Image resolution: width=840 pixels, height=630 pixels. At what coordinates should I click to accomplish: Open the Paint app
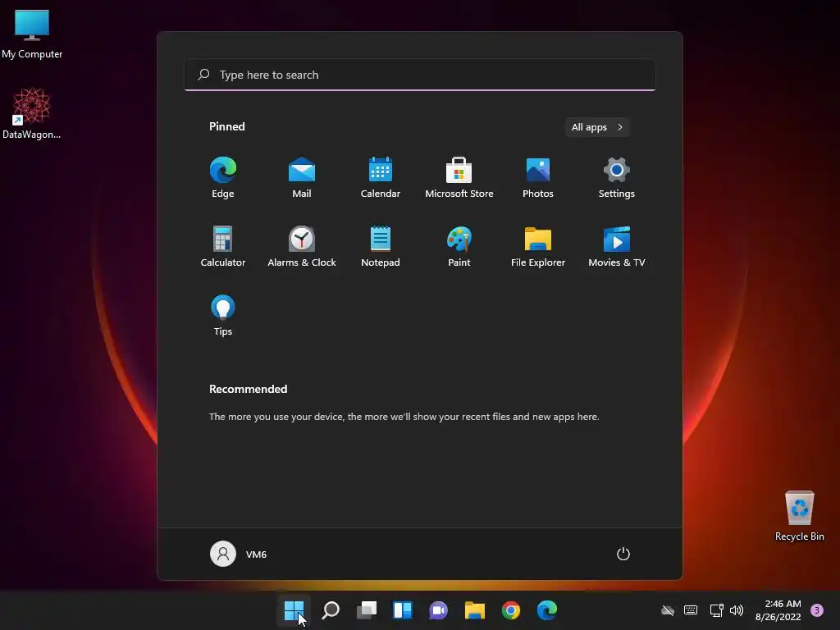point(459,246)
